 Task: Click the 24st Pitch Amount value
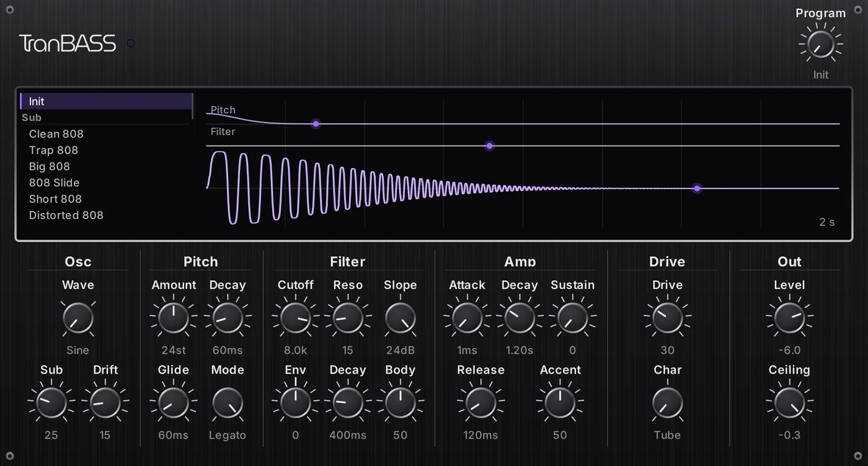pyautogui.click(x=174, y=350)
